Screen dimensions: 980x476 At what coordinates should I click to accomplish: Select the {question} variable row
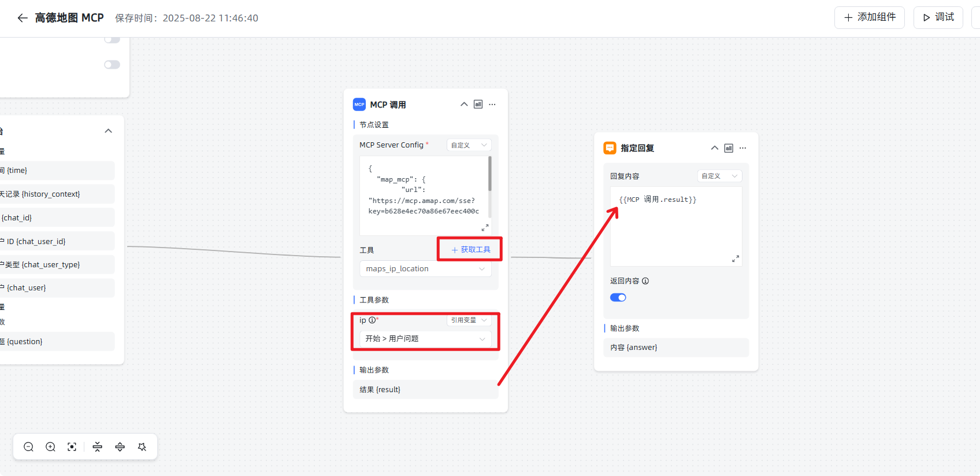57,342
